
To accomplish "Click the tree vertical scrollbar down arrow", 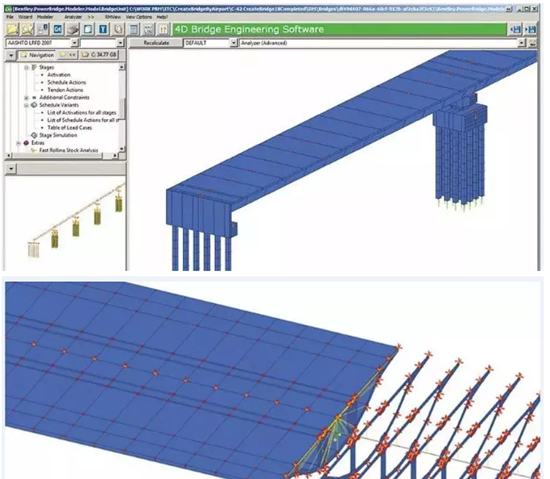I will tap(122, 149).
